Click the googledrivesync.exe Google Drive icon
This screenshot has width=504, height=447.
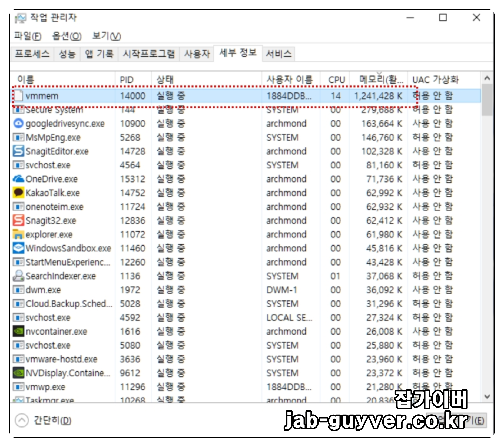(x=18, y=124)
